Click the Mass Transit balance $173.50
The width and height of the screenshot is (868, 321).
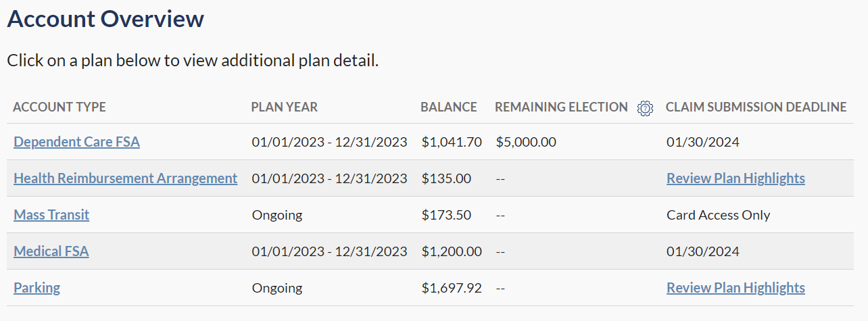coord(446,215)
